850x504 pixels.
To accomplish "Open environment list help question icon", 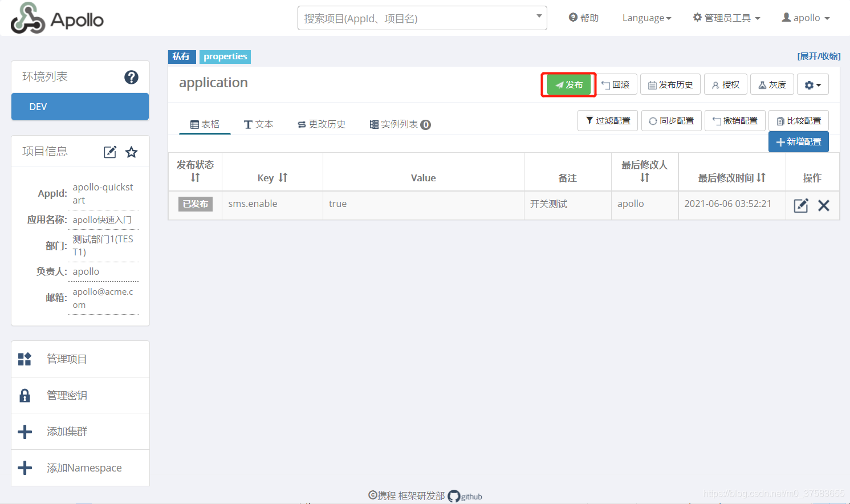I will point(131,77).
